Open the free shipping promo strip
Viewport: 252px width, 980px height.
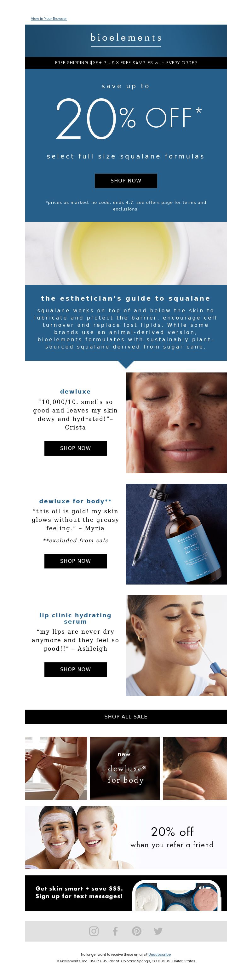click(x=126, y=63)
